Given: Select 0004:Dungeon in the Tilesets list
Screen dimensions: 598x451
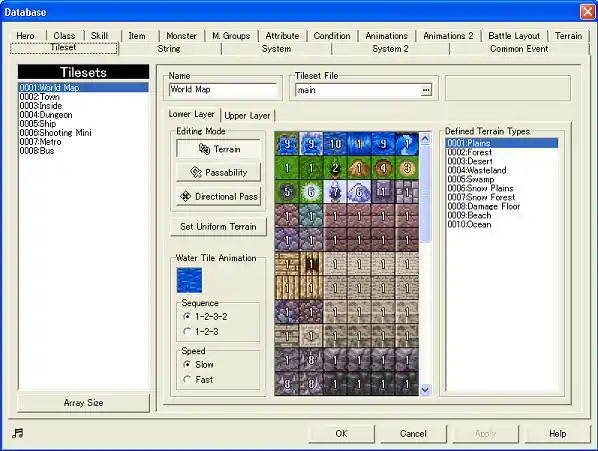Looking at the screenshot, I should pos(46,115).
